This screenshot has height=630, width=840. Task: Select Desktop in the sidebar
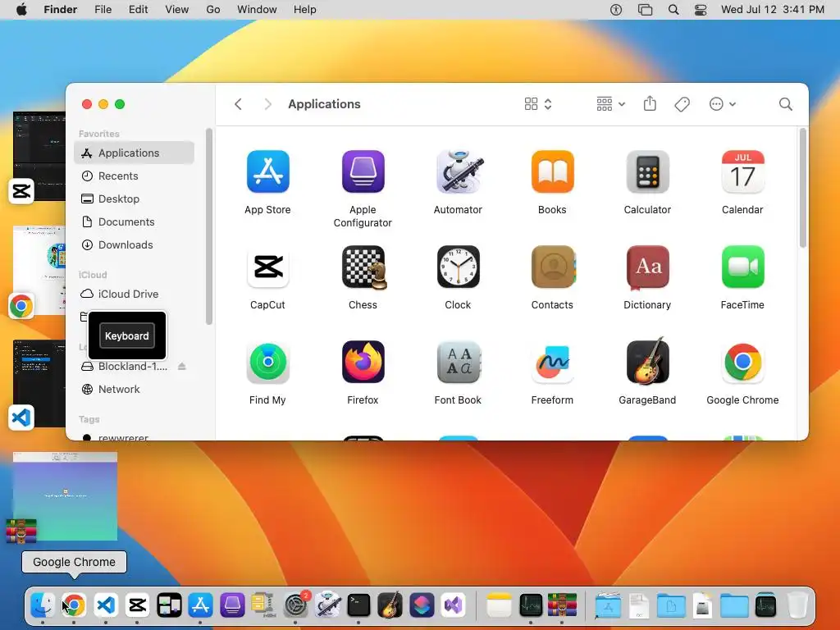pyautogui.click(x=134, y=199)
